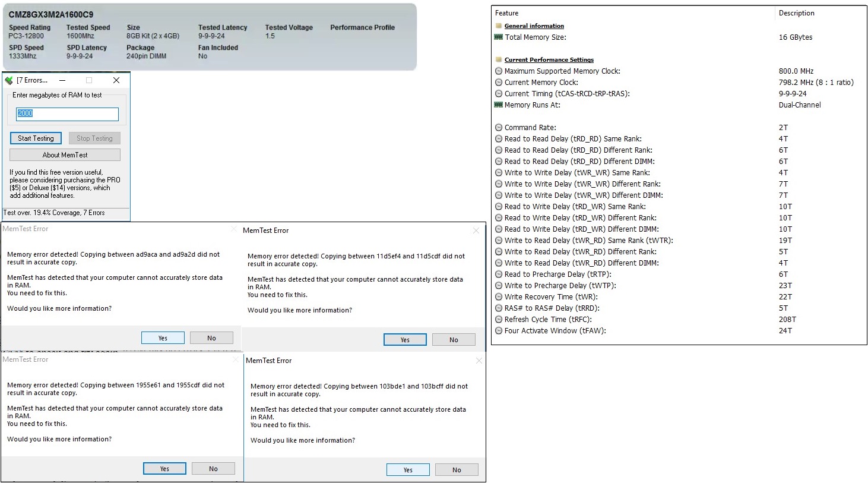Click icon beside Maximum Supported Memory Clock
The width and height of the screenshot is (868, 483).
pos(499,71)
